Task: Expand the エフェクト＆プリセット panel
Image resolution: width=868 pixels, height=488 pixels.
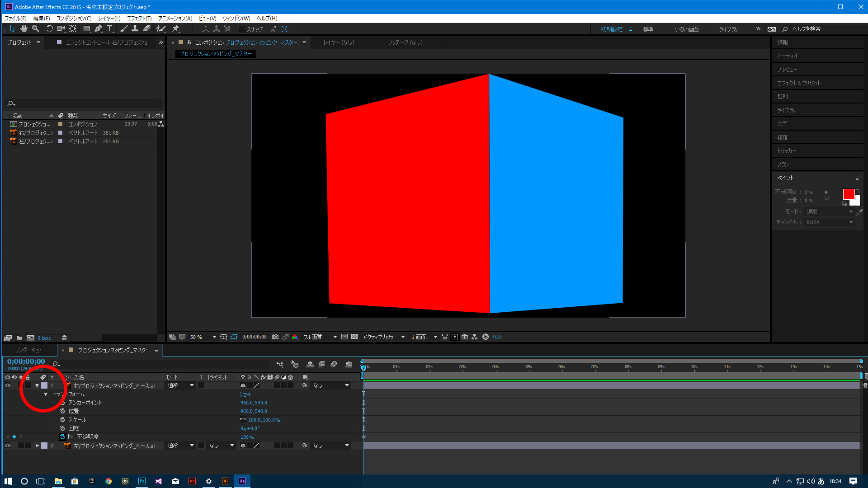Action: click(x=798, y=83)
